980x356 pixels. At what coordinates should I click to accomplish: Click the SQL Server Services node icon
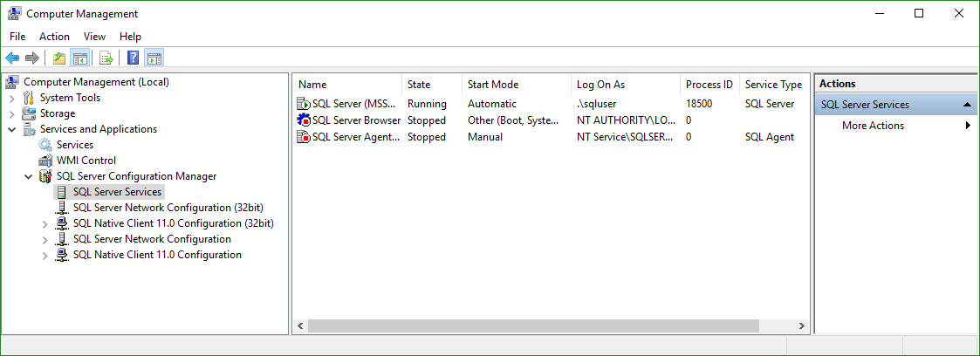pyautogui.click(x=62, y=192)
